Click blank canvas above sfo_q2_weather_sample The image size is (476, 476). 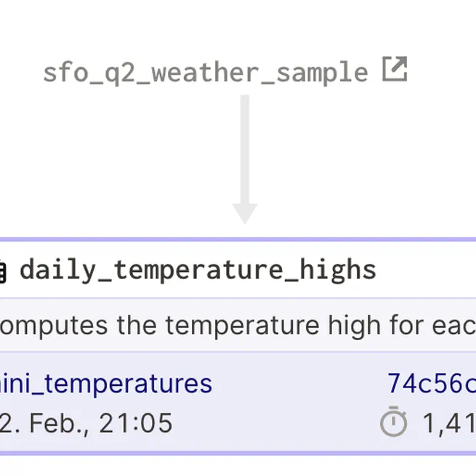(218, 25)
